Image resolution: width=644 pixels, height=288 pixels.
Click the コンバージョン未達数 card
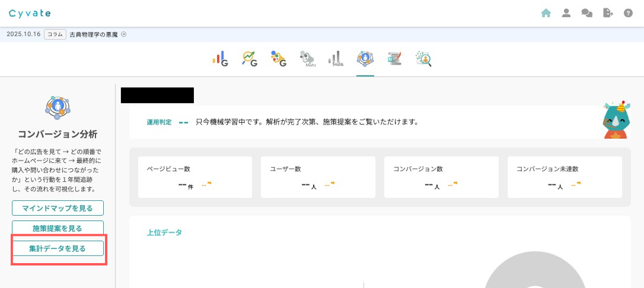click(x=565, y=177)
